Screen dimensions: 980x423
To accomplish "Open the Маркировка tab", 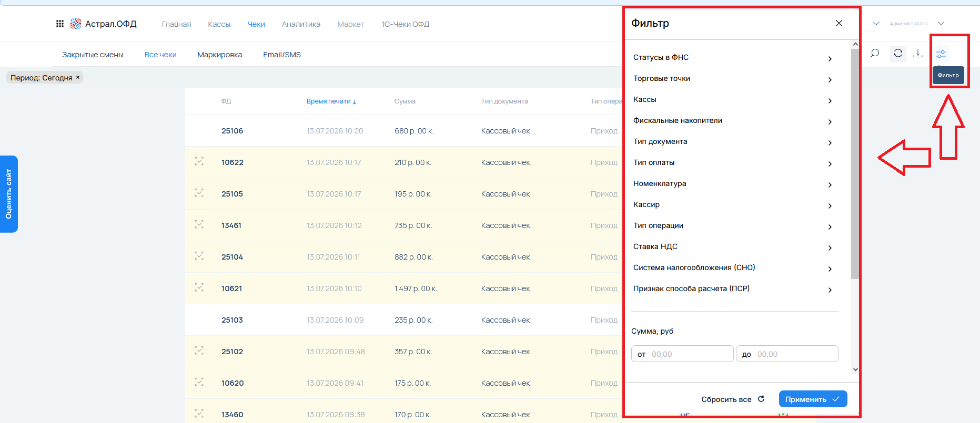I will [x=220, y=55].
